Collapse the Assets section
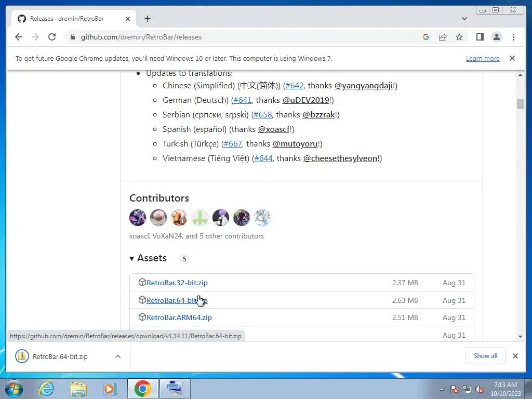The height and width of the screenshot is (399, 532). [x=148, y=258]
